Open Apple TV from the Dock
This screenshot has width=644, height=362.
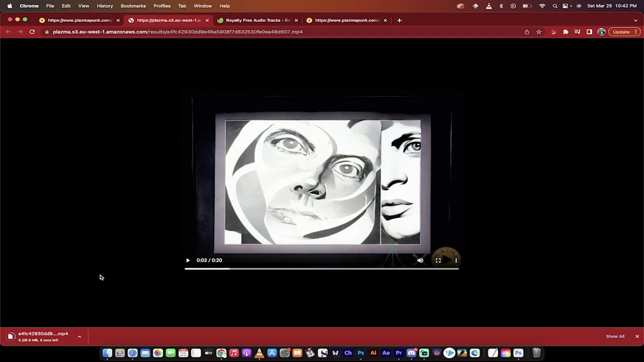pos(208,353)
